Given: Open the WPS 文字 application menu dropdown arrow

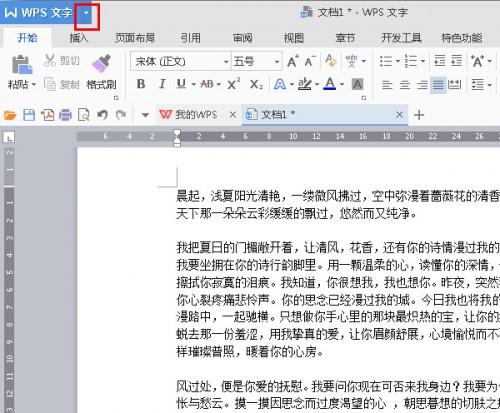Looking at the screenshot, I should (86, 13).
